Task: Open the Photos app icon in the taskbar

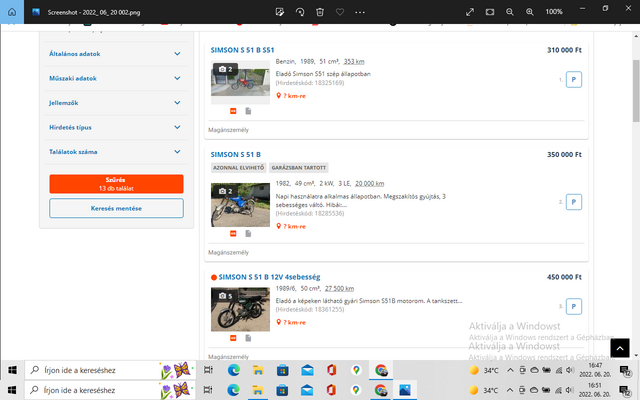Action: pos(404,390)
